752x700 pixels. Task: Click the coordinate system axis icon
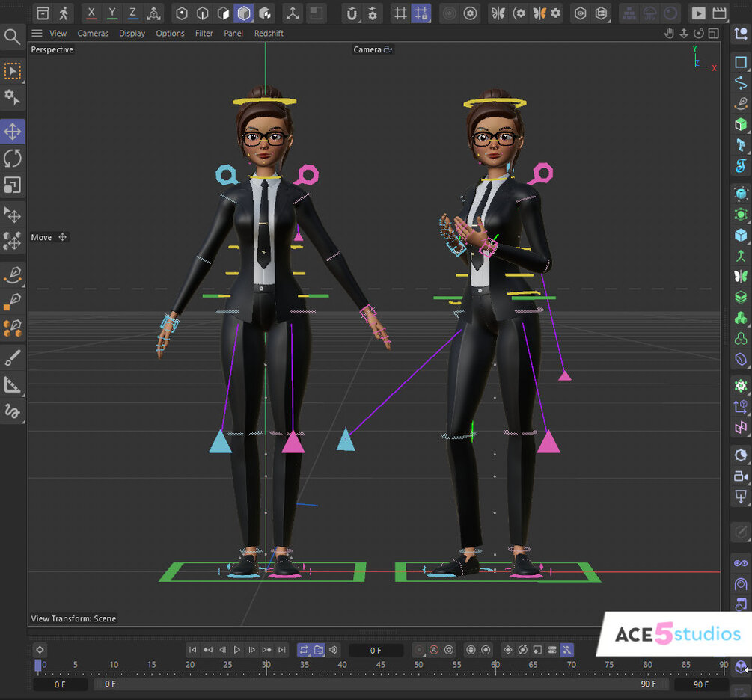click(153, 13)
